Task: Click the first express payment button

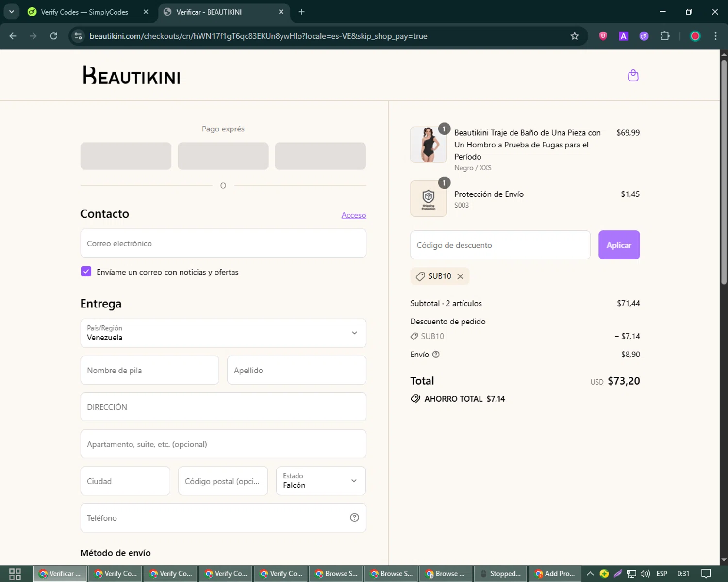Action: [126, 156]
